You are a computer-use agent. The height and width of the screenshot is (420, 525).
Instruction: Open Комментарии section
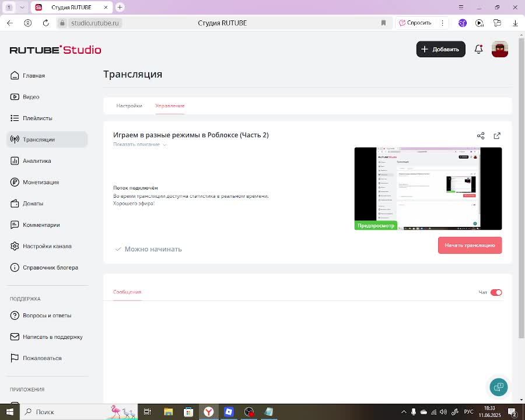35,225
